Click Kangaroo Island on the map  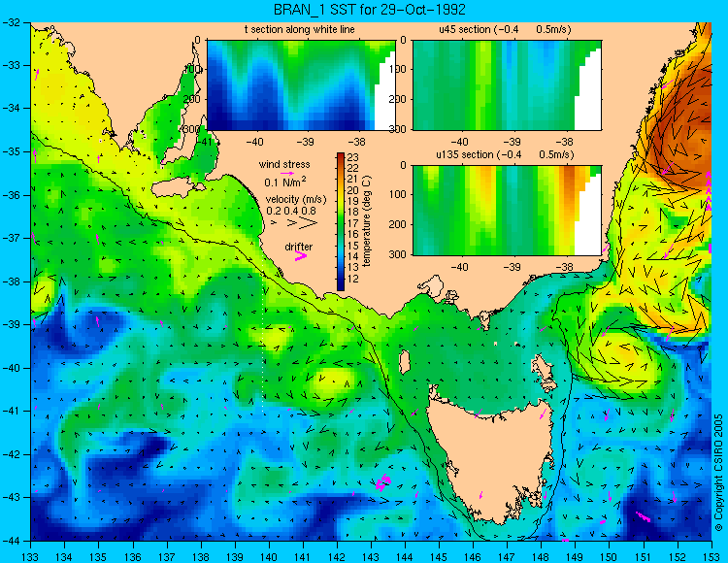point(178,188)
